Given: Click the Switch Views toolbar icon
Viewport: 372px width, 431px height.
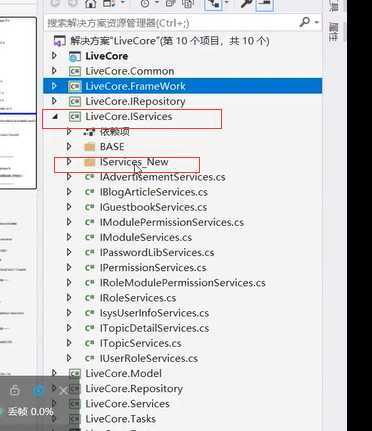Looking at the screenshot, I should [x=109, y=4].
